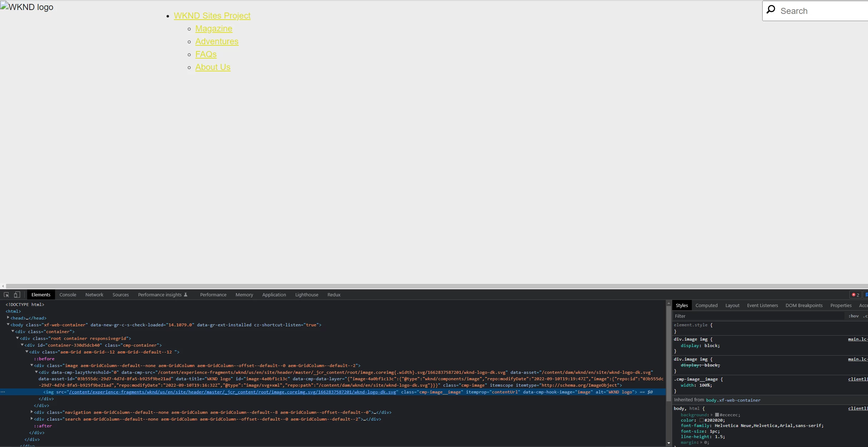Open the red error count badge
The height and width of the screenshot is (447, 868).
855,295
